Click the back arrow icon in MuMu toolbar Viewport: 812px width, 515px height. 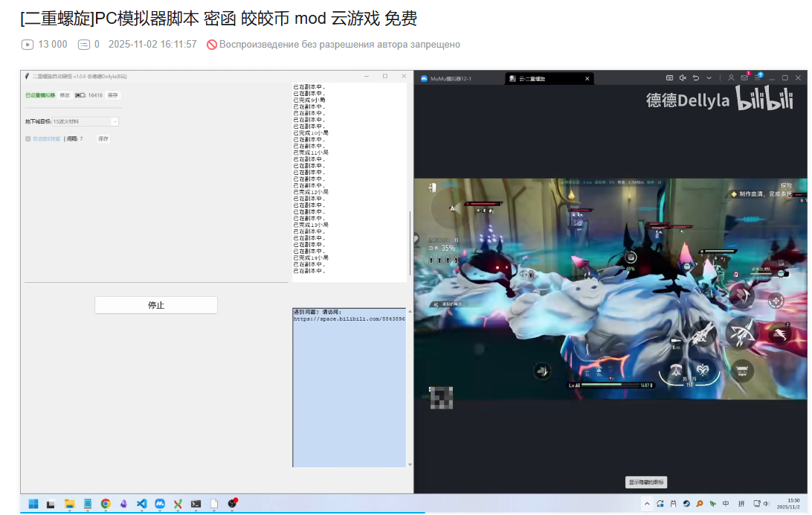tap(696, 77)
